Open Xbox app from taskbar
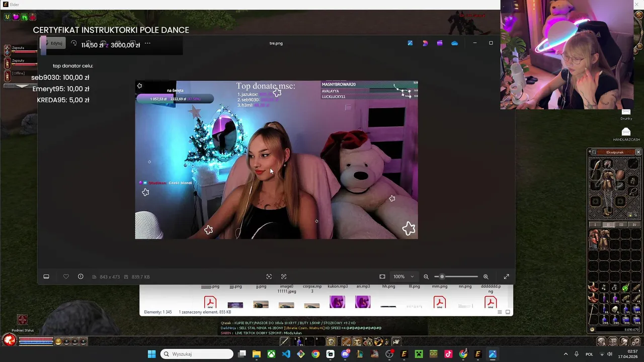 point(271,354)
